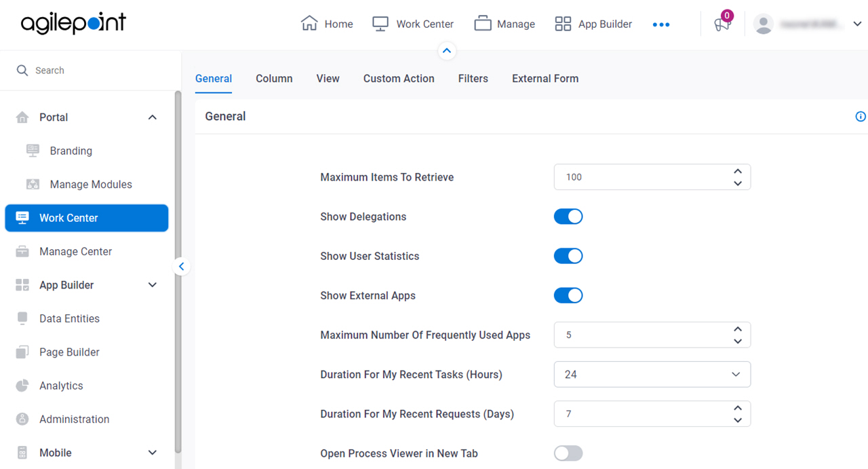Click the sidebar Search field
This screenshot has height=469, width=868.
(x=91, y=71)
